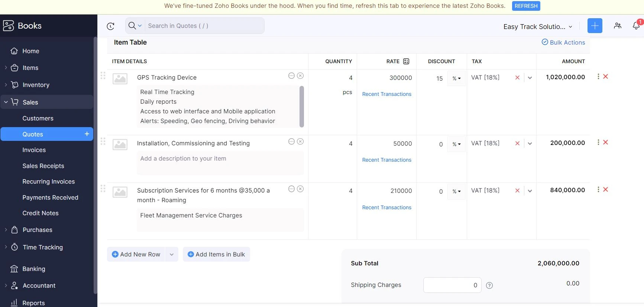Click the Shipping Charges input field
644x307 pixels.
point(452,285)
